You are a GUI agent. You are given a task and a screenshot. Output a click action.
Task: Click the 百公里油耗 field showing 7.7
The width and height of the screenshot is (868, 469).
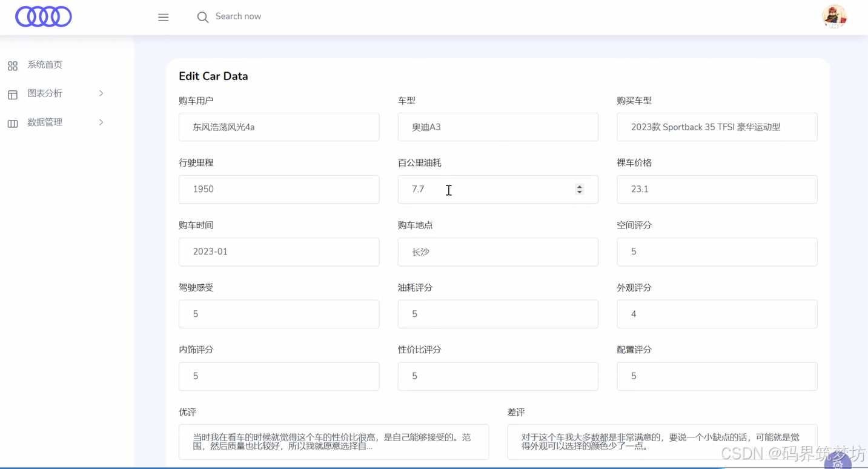pyautogui.click(x=498, y=189)
